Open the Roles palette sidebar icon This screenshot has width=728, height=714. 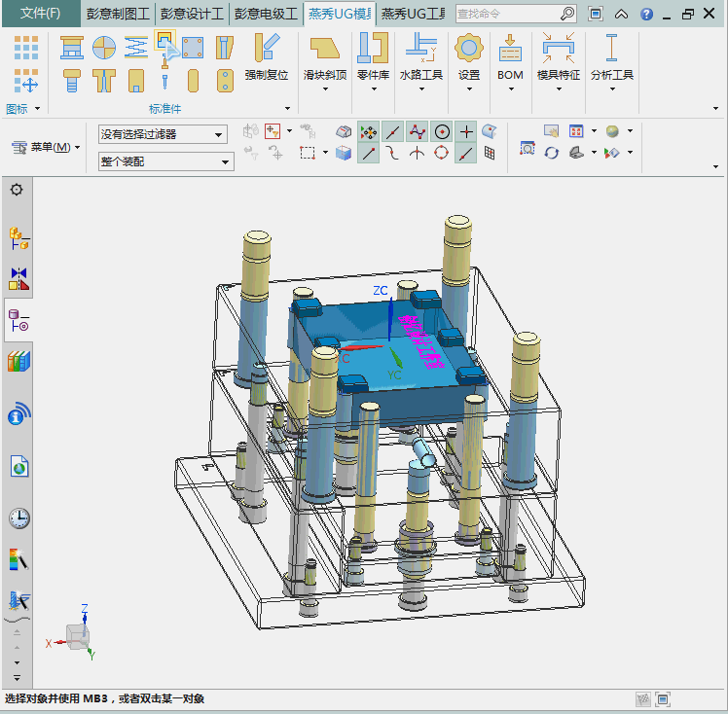pyautogui.click(x=18, y=559)
